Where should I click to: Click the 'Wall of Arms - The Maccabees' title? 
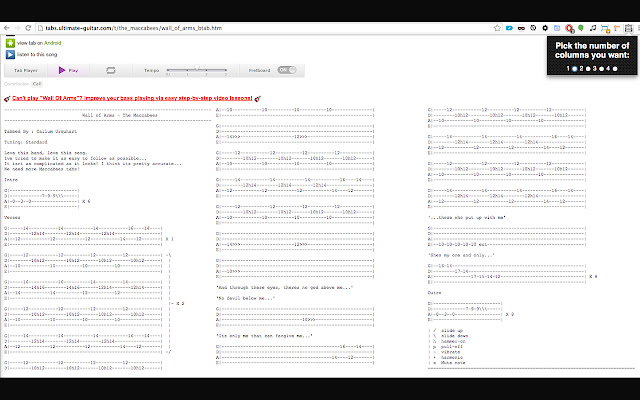click(120, 115)
